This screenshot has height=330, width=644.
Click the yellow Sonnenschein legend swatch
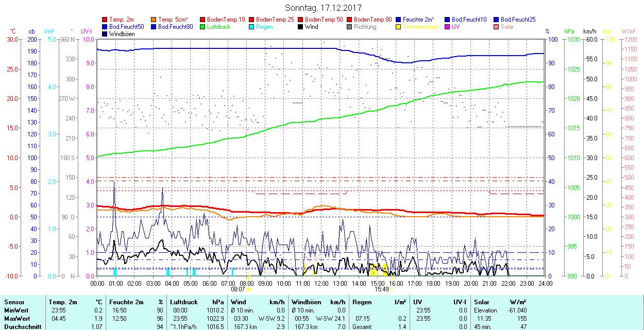(398, 27)
